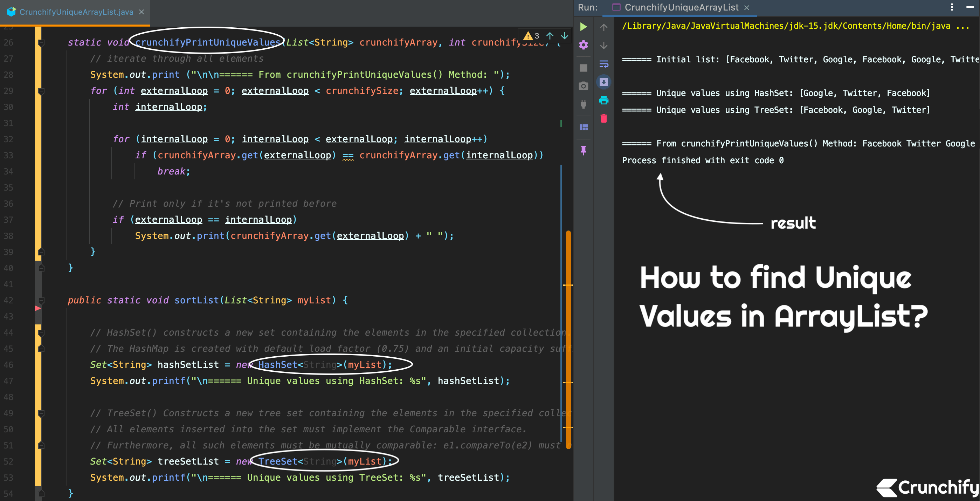980x501 pixels.
Task: Close the Run console tab
Action: point(747,7)
